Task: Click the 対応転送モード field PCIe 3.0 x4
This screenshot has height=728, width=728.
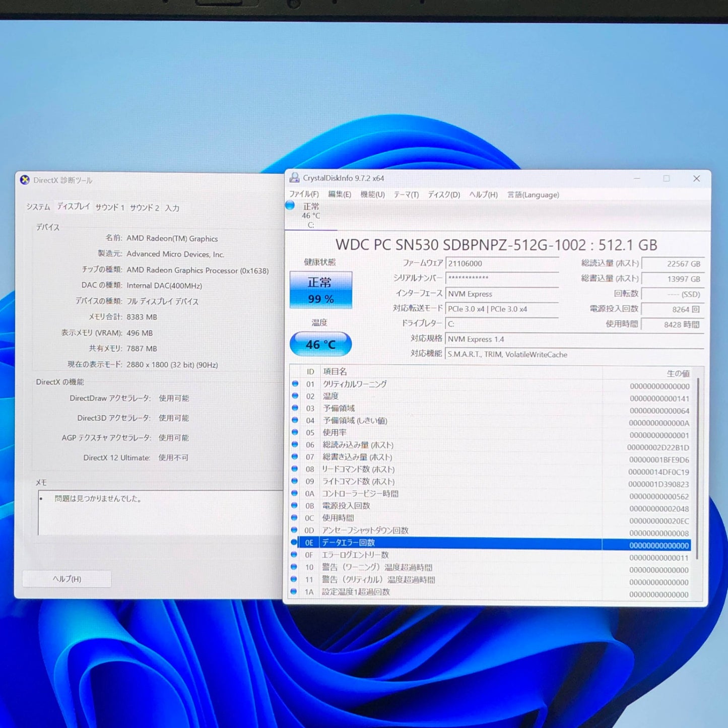Action: (x=502, y=309)
